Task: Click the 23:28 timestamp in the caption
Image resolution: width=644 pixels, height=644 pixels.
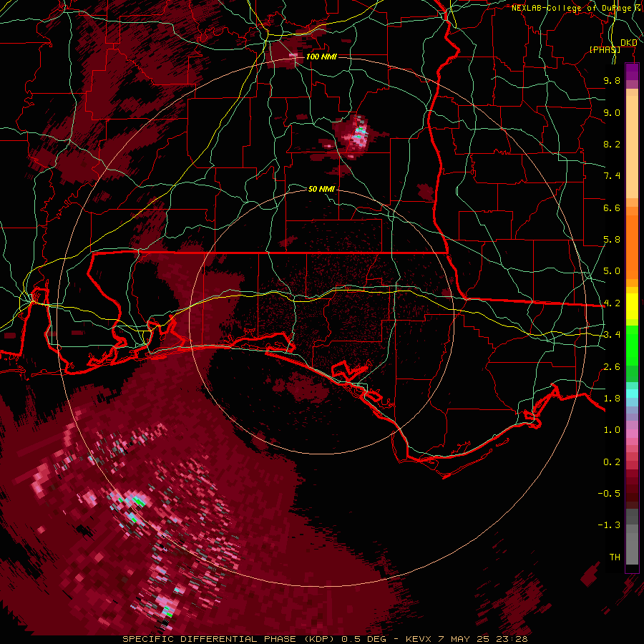Action: [513, 639]
